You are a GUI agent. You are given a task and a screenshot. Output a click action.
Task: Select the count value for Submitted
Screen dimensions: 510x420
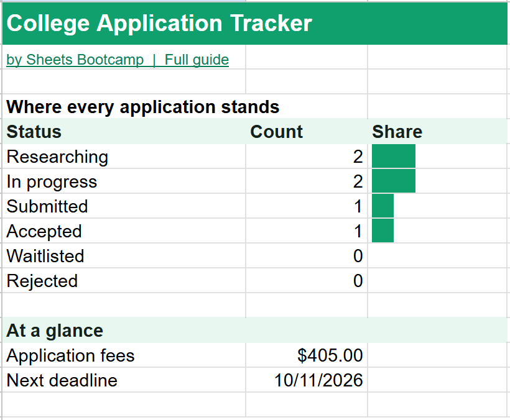coord(307,206)
